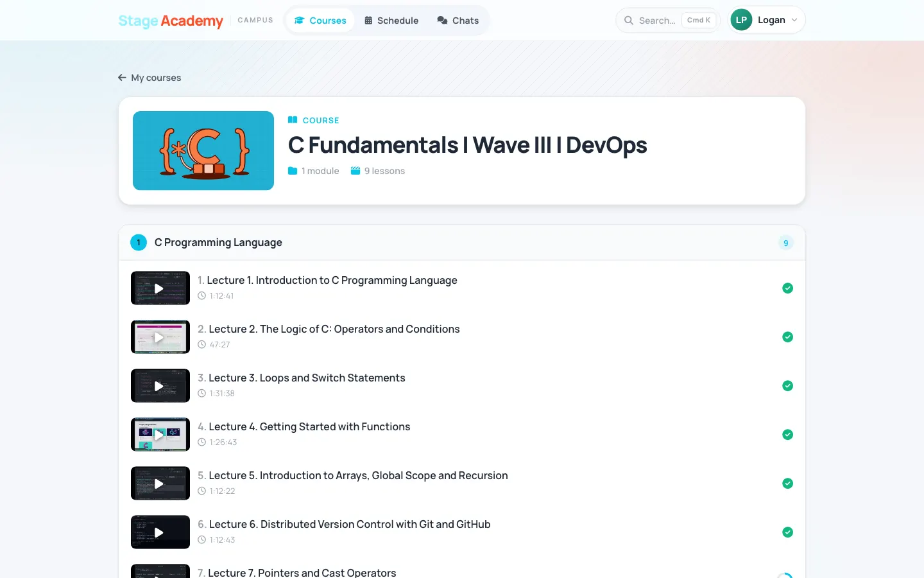Play Lecture 1 video thumbnail
Image resolution: width=924 pixels, height=578 pixels.
(160, 288)
